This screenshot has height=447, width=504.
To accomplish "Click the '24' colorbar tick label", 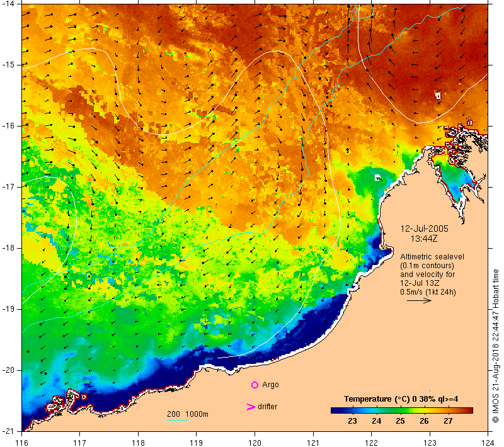I will (376, 421).
